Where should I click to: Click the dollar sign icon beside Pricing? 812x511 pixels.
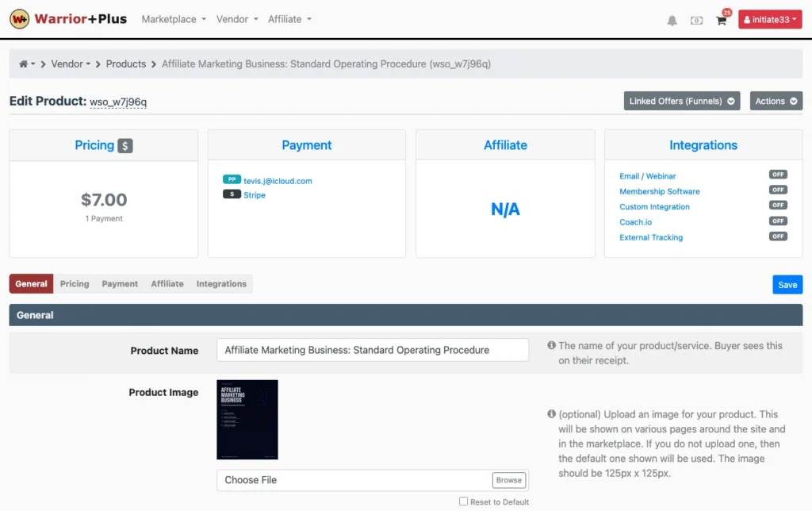124,146
